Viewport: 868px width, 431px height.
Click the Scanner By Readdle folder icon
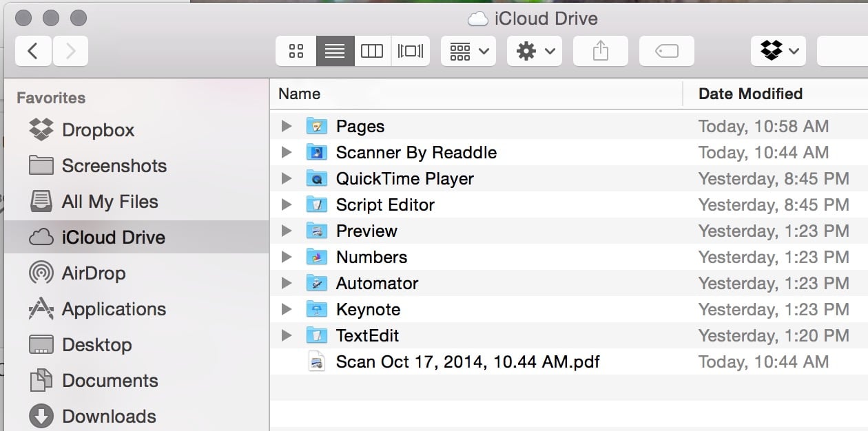click(316, 152)
